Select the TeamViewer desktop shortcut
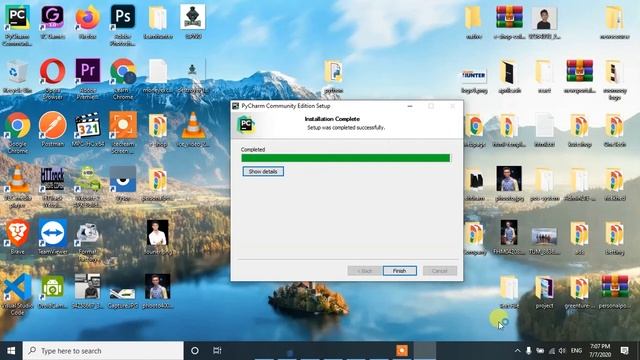Screen dimensions: 640x360 point(52,238)
